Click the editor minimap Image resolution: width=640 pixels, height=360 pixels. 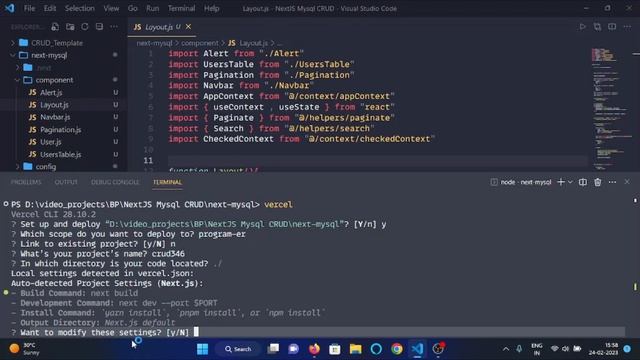point(611,108)
